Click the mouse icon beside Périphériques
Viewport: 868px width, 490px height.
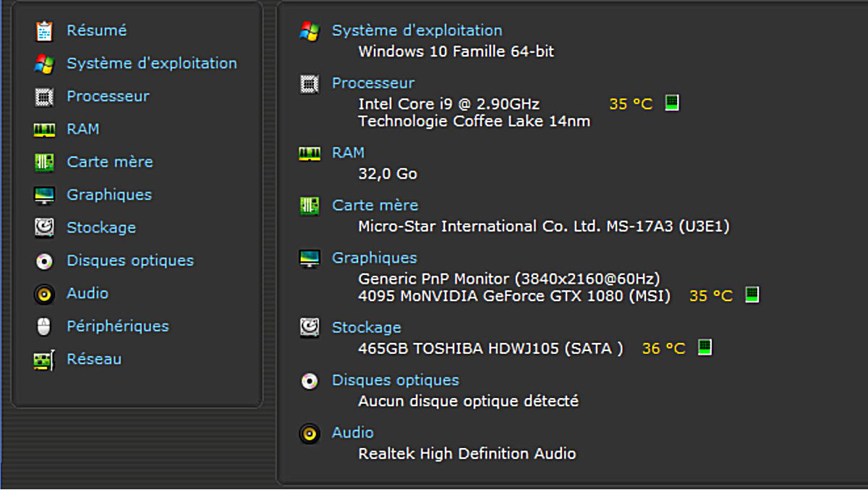[x=44, y=327]
